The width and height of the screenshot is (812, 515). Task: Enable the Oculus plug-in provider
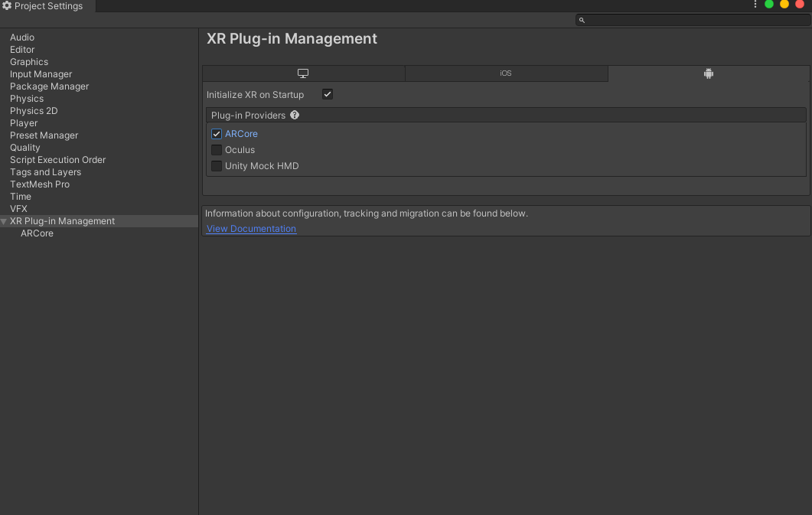click(217, 150)
